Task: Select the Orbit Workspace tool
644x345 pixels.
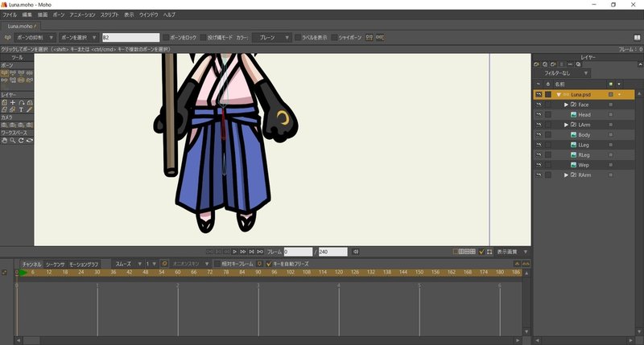Action: [29, 140]
